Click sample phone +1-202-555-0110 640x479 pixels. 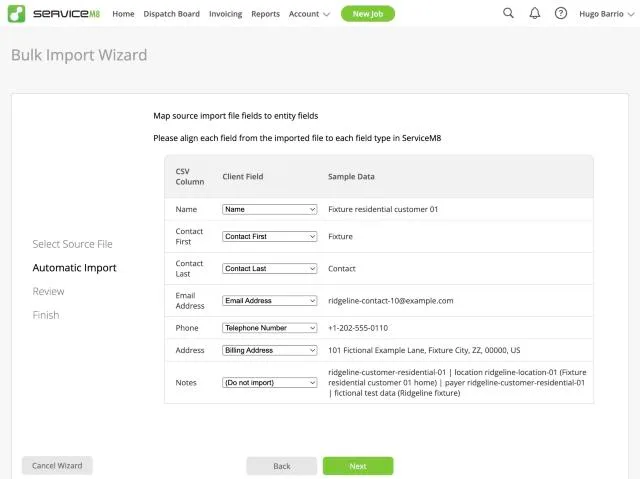[x=358, y=328]
